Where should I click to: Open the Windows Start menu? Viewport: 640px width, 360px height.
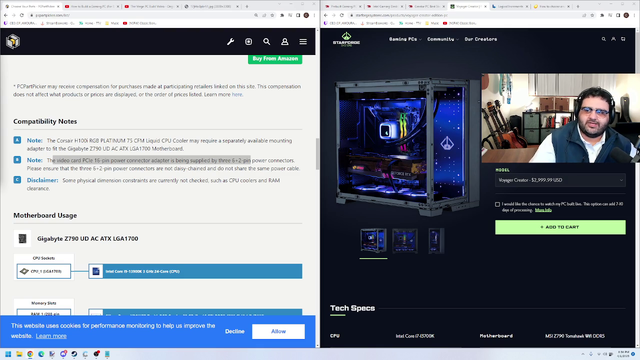pyautogui.click(x=8, y=354)
